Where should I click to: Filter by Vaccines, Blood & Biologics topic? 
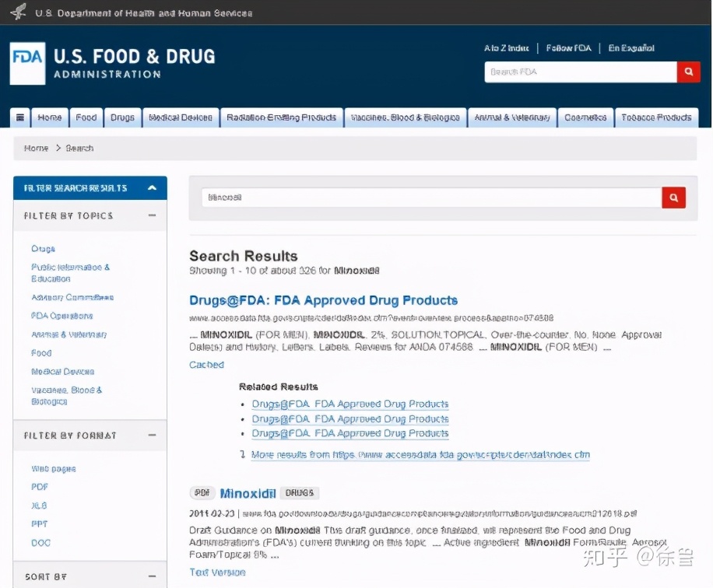(x=66, y=395)
